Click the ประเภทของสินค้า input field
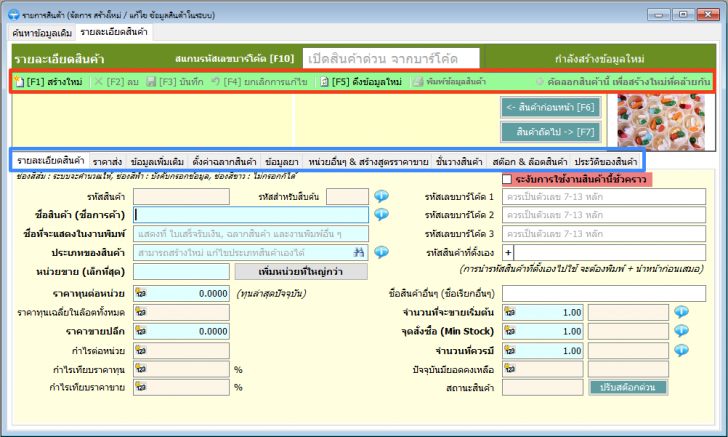This screenshot has width=728, height=437. [251, 253]
